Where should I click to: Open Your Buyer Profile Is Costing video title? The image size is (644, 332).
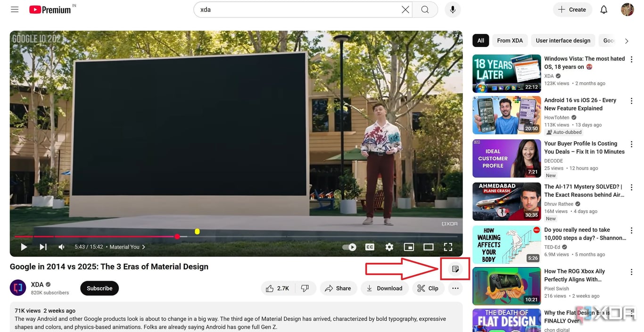click(x=585, y=147)
